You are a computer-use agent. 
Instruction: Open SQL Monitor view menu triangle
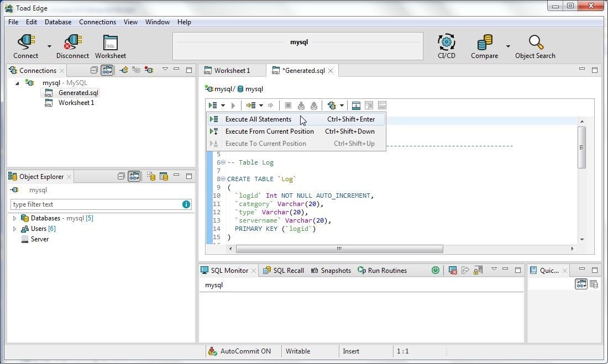tap(494, 268)
